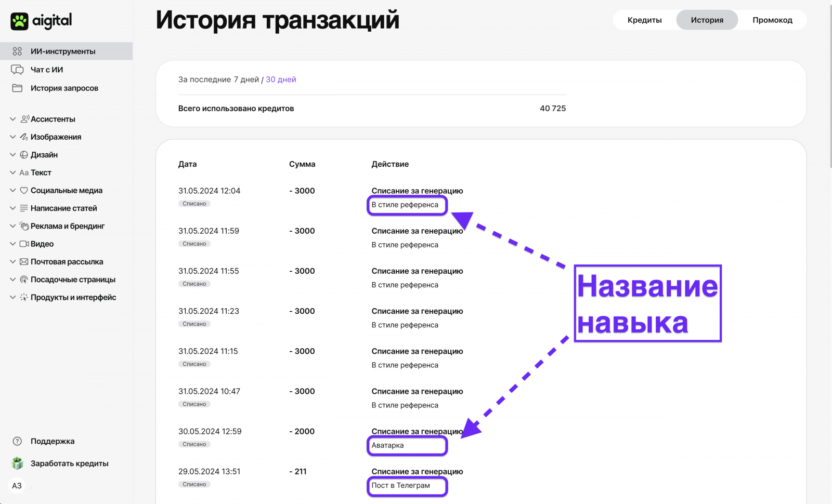This screenshot has height=504, width=832.
Task: Click the Видео camera icon
Action: tap(24, 244)
